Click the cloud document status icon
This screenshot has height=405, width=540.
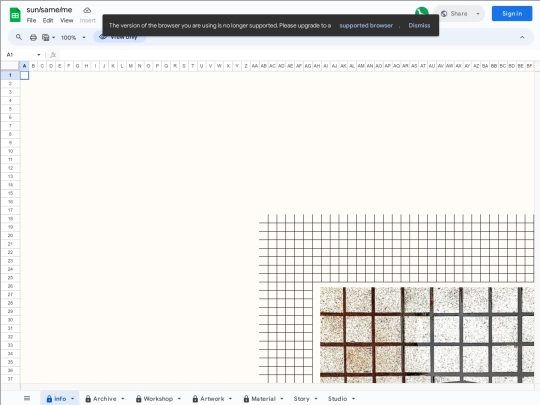coord(87,10)
